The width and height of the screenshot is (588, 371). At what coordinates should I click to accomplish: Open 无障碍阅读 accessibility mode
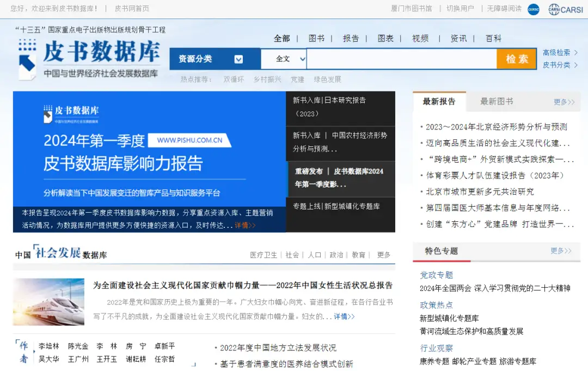pyautogui.click(x=504, y=8)
